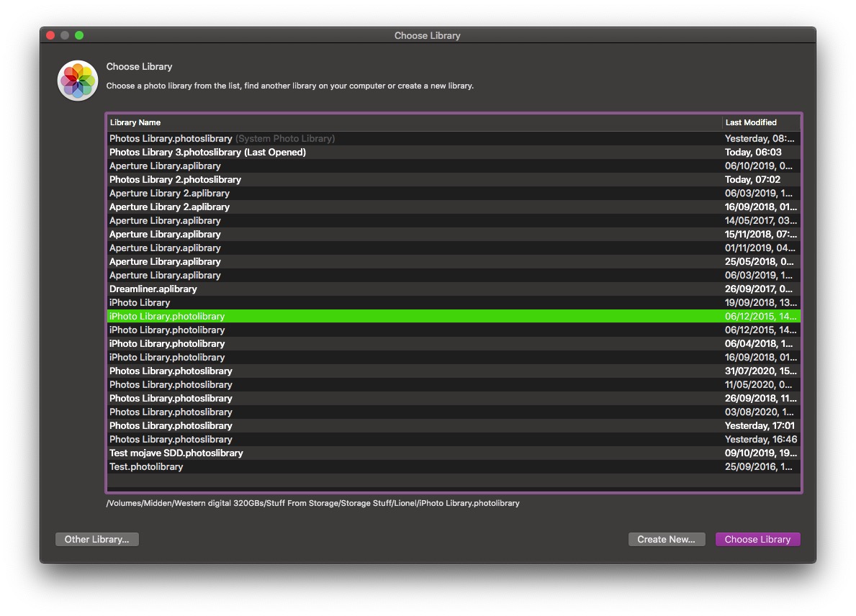The height and width of the screenshot is (616, 856).
Task: Select iPhoto Library modified 19/09/2018
Action: pyautogui.click(x=454, y=302)
